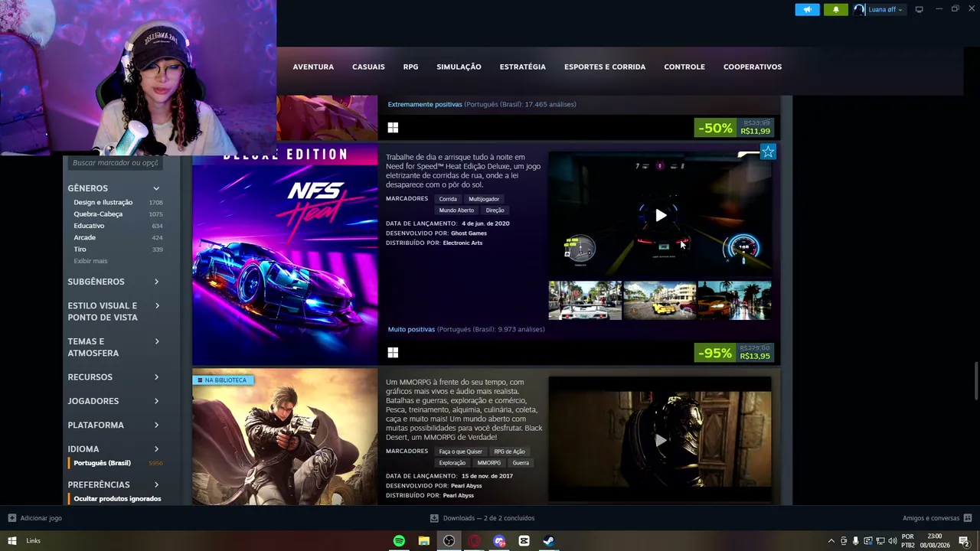This screenshot has width=980, height=551.
Task: Filter by Design e Ilustração genre
Action: pos(103,202)
